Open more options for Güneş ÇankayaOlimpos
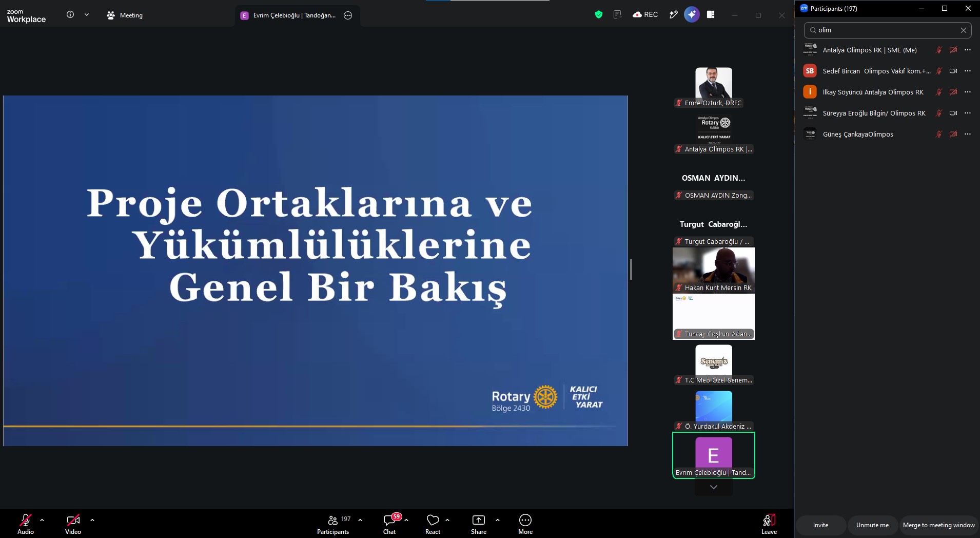The height and width of the screenshot is (538, 980). [x=968, y=134]
